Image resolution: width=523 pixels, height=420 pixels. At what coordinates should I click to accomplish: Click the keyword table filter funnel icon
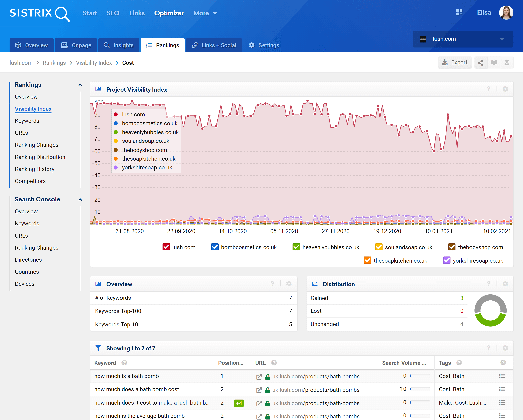pyautogui.click(x=98, y=348)
